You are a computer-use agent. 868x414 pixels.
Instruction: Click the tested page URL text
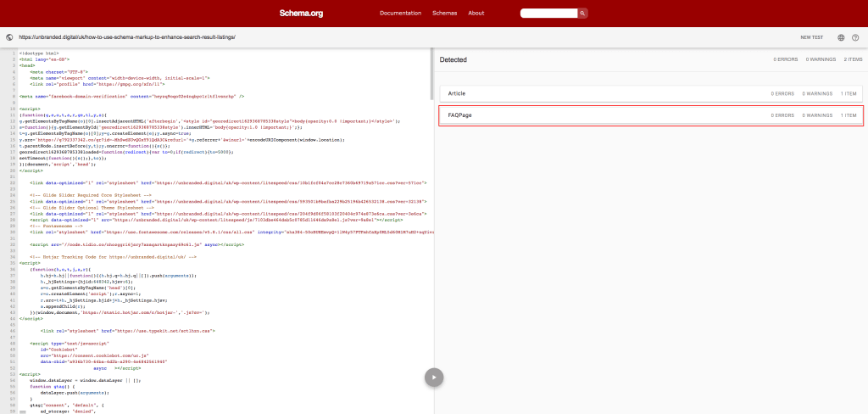127,37
